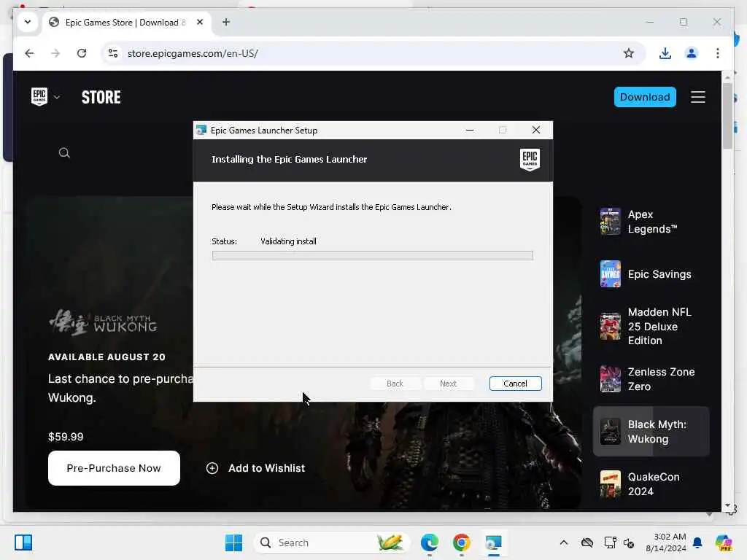This screenshot has height=560, width=747.
Task: Open the installer icon on taskbar
Action: coord(493,542)
